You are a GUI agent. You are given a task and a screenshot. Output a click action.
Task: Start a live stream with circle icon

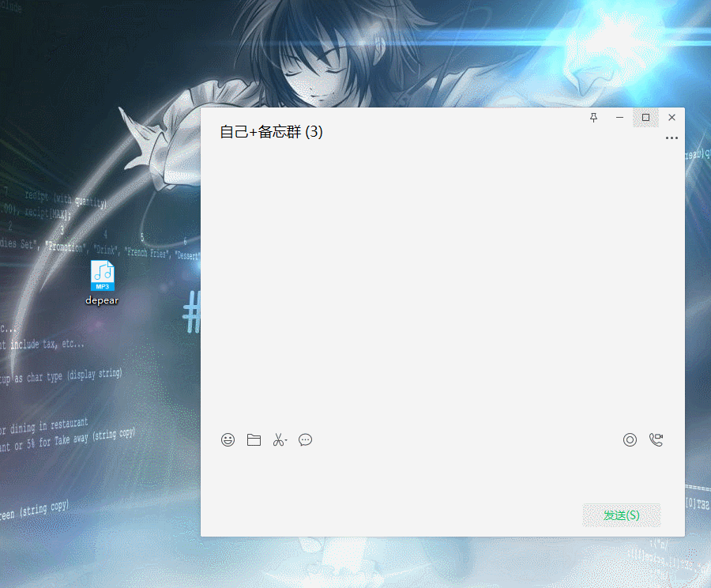point(630,439)
